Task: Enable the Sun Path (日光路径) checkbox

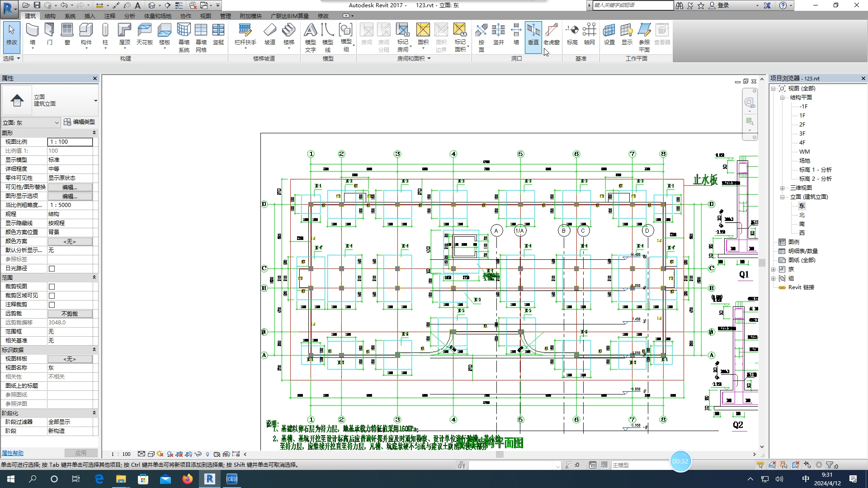Action: [52, 269]
